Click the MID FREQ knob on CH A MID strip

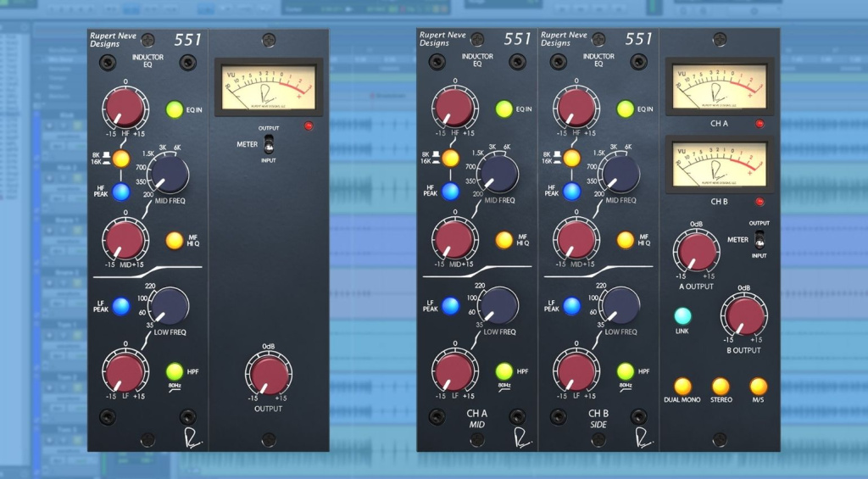498,174
